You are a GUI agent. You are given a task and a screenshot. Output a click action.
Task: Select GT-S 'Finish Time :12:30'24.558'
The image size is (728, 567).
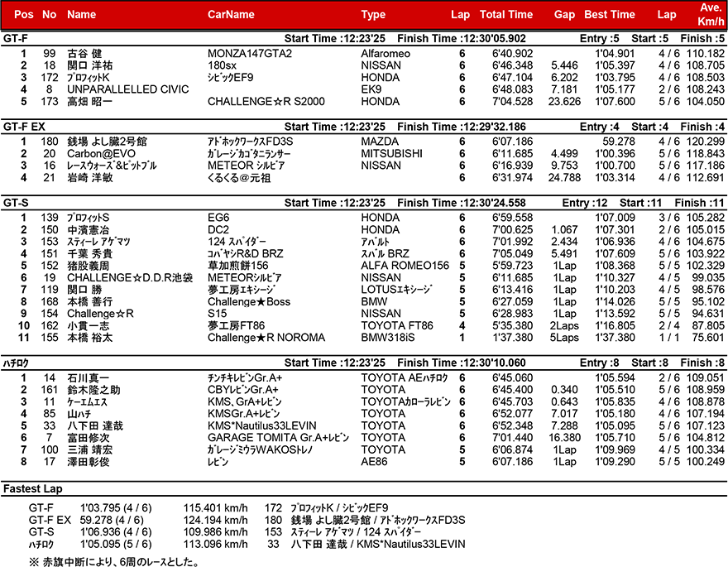462,203
